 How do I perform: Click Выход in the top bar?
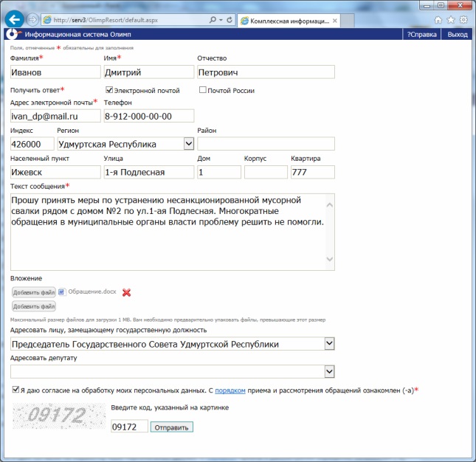[458, 34]
